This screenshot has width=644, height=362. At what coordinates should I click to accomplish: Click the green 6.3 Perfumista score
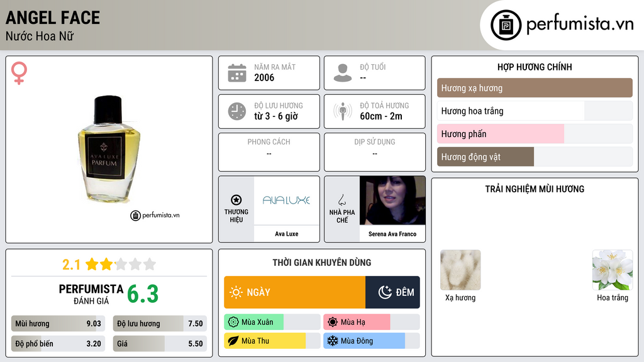click(143, 294)
